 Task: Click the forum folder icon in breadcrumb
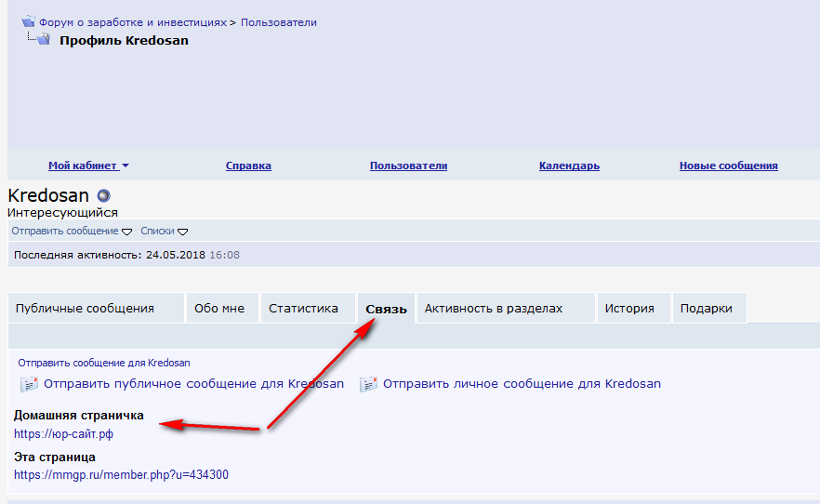(x=28, y=22)
